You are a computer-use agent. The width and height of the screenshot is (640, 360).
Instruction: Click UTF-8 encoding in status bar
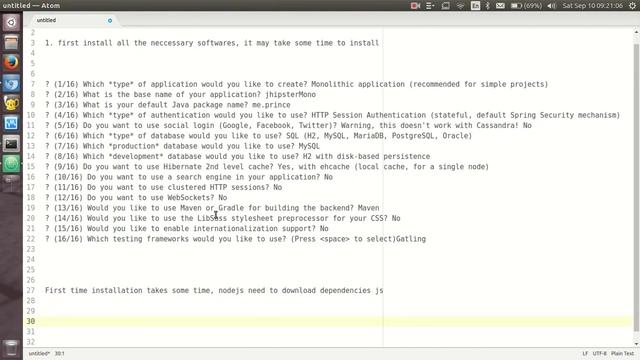click(x=599, y=353)
